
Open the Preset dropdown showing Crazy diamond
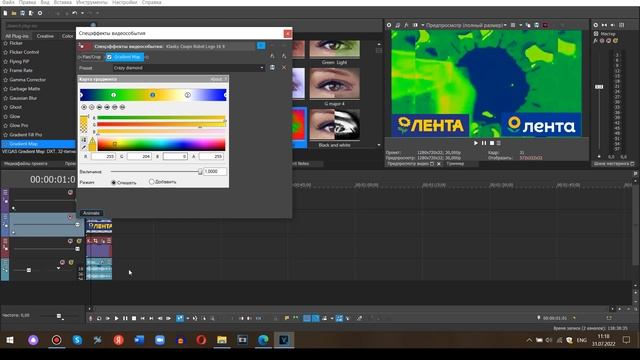pyautogui.click(x=189, y=68)
